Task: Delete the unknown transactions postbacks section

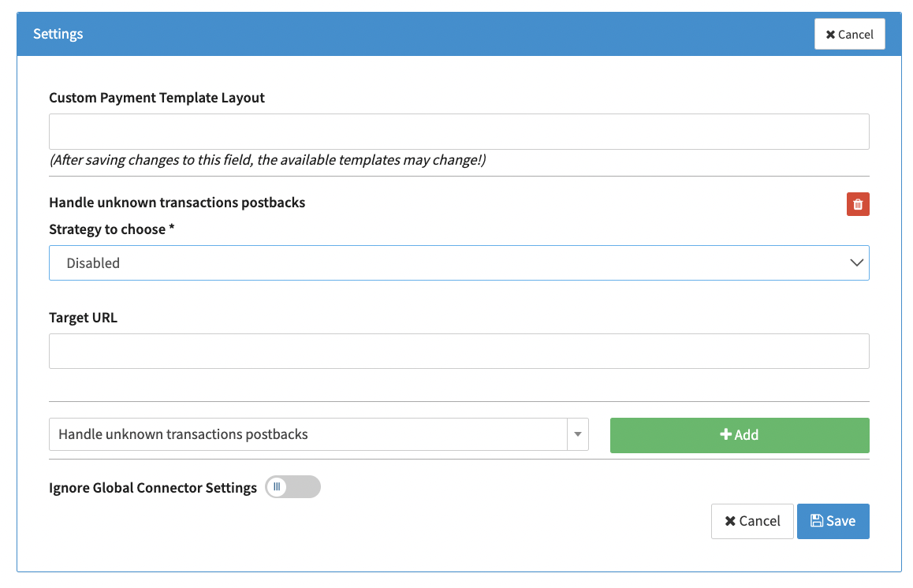Action: pyautogui.click(x=858, y=205)
